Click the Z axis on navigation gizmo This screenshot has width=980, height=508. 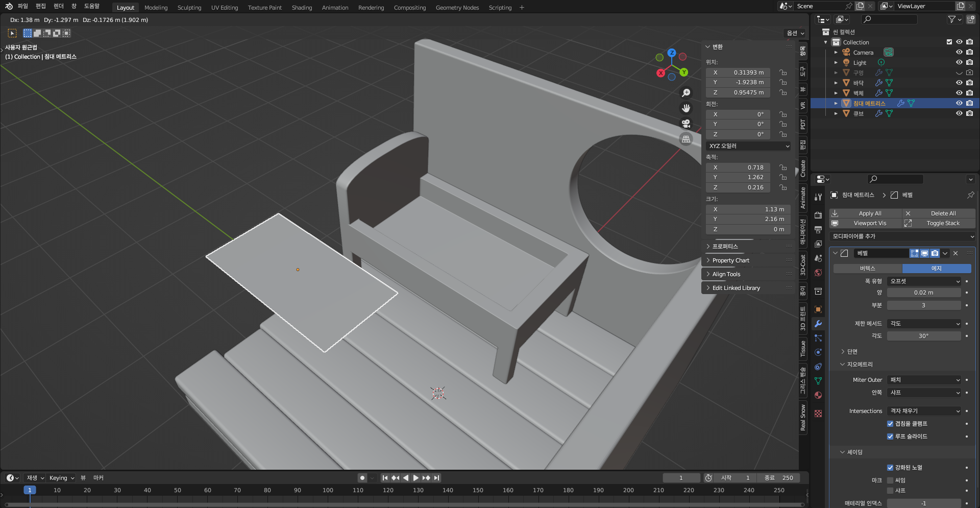point(672,53)
